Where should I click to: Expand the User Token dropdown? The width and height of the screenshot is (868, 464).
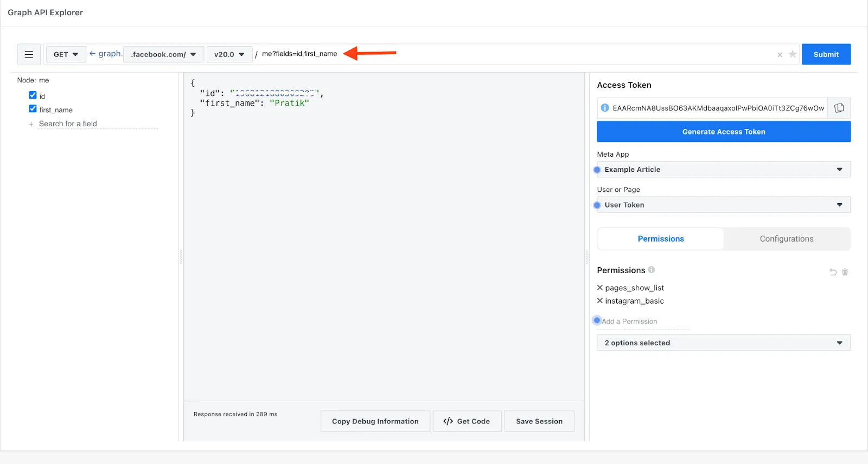tap(724, 205)
